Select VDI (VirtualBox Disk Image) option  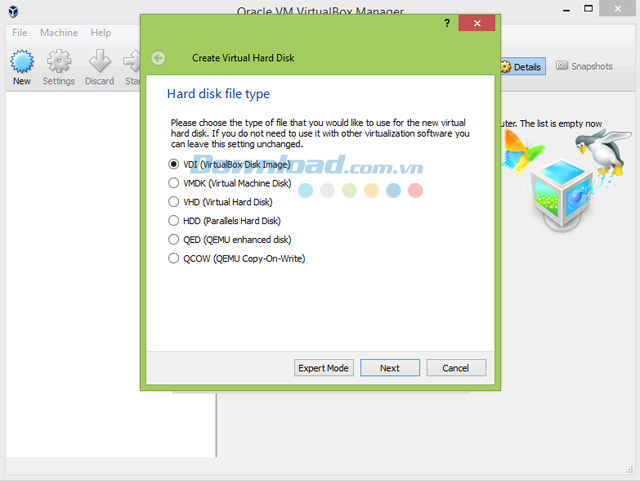click(229, 164)
